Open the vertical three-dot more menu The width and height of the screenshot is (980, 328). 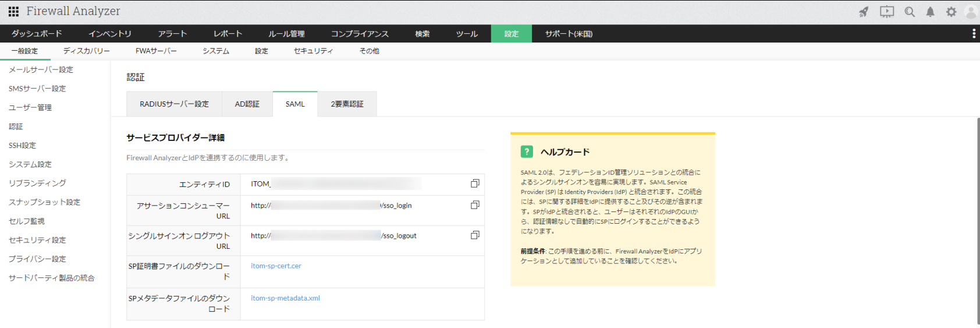(x=974, y=34)
